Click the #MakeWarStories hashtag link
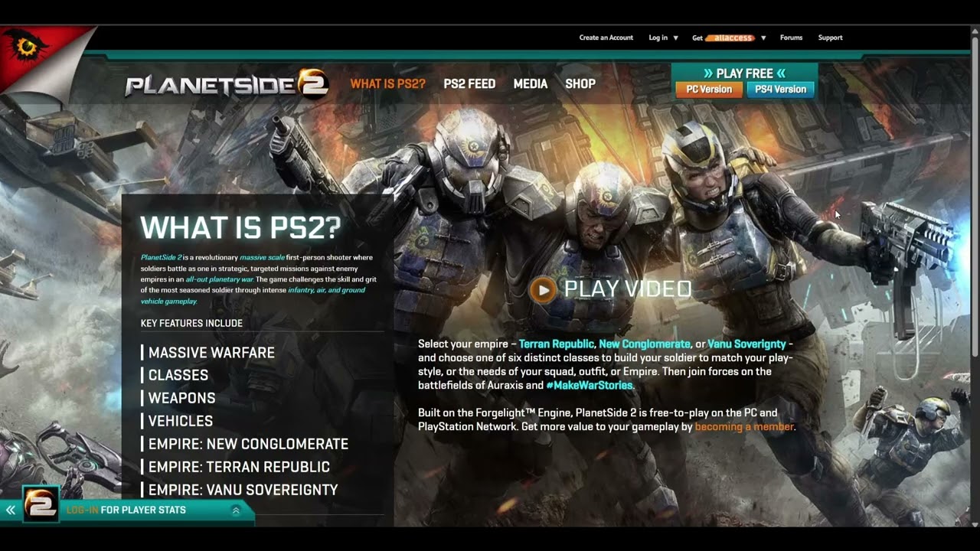The image size is (980, 551). coord(590,386)
